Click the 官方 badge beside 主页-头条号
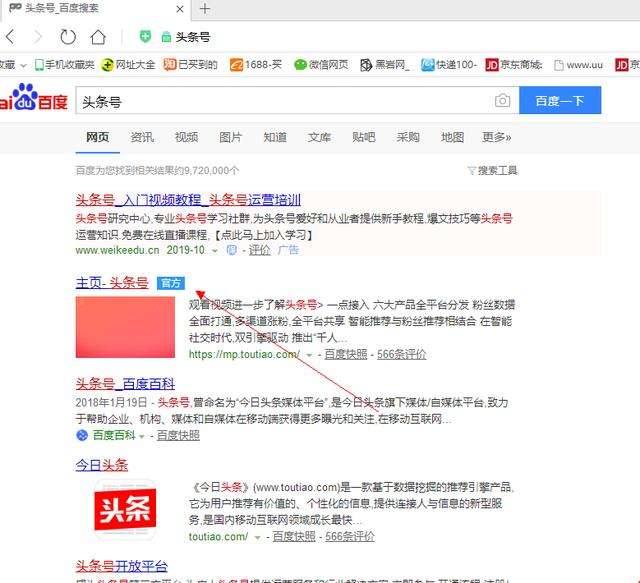 point(171,283)
